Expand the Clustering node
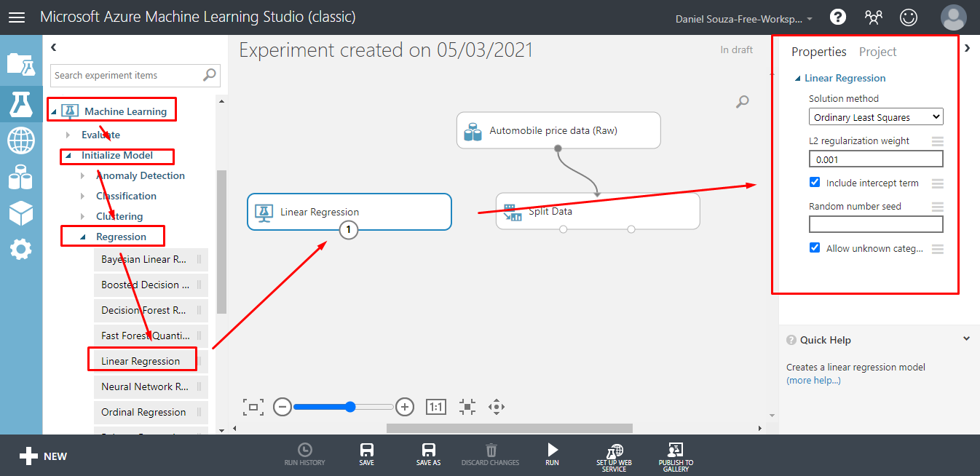 pos(82,216)
